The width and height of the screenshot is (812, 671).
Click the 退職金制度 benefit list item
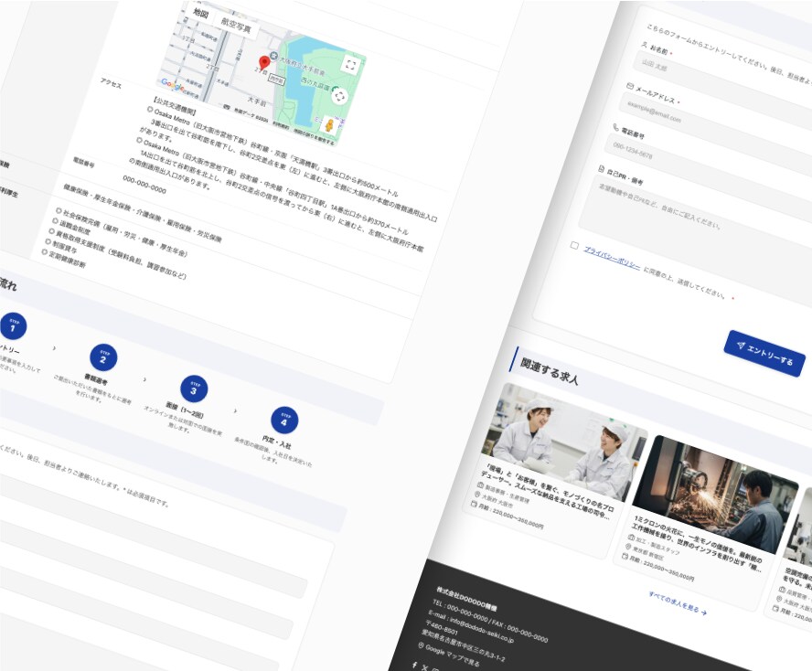[x=75, y=227]
